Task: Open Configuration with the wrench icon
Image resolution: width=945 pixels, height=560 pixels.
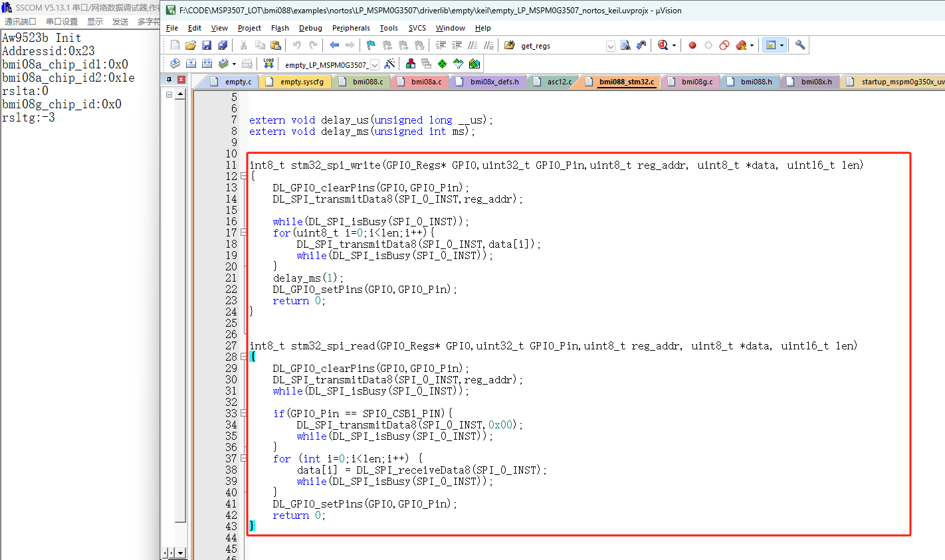Action: point(800,45)
